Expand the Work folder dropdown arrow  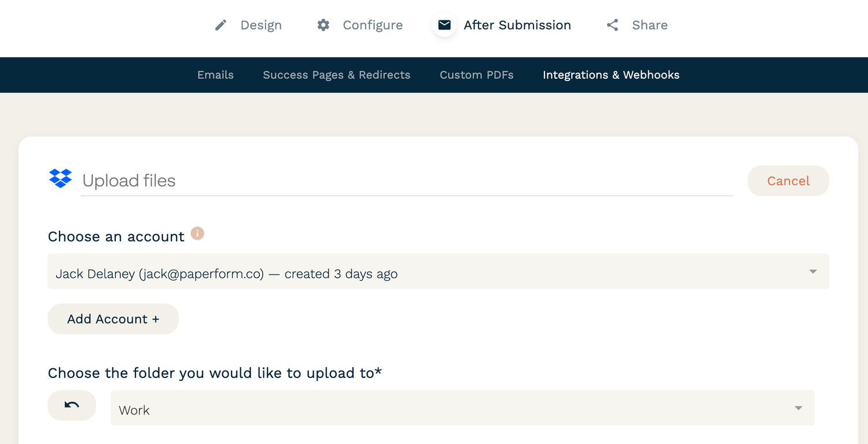point(799,408)
